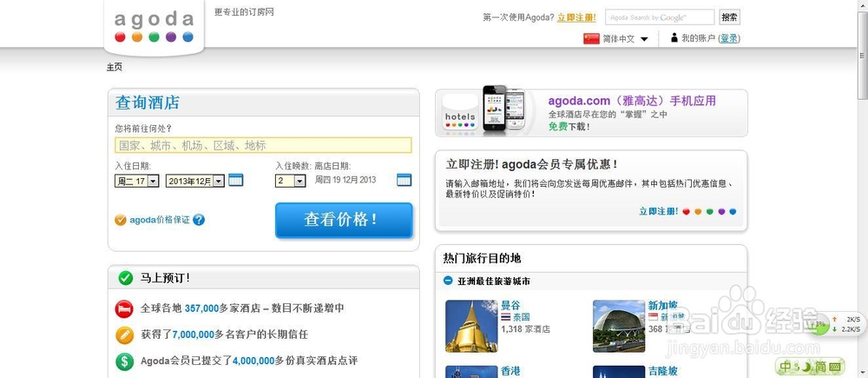This screenshot has height=378, width=868.
Task: Click the 热门旅行目的地 heading
Action: pos(482,258)
